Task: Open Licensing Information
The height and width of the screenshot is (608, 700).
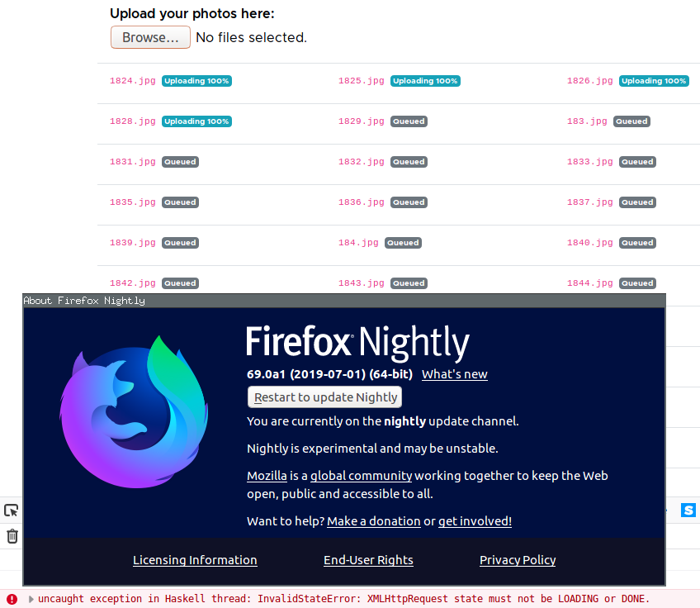Action: pos(195,560)
